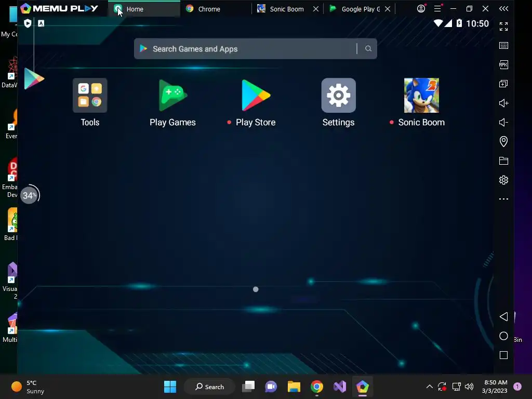Tap the Android Back triangle button

click(x=503, y=316)
